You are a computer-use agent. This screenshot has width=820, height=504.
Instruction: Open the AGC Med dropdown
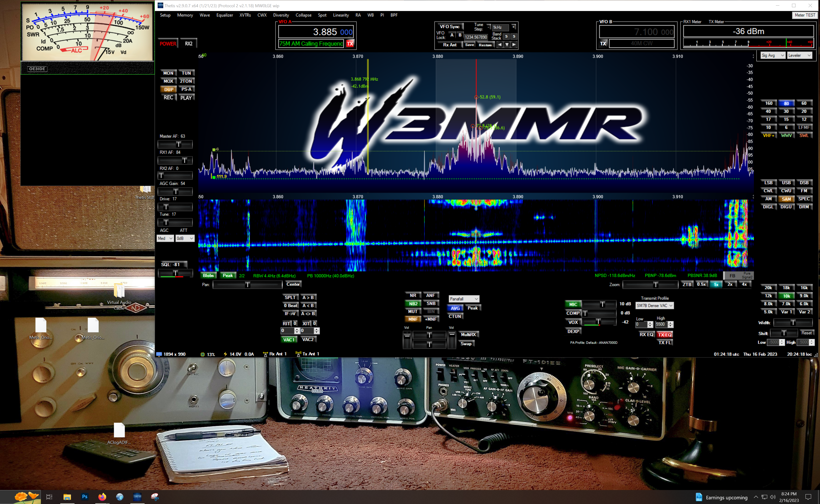point(165,238)
